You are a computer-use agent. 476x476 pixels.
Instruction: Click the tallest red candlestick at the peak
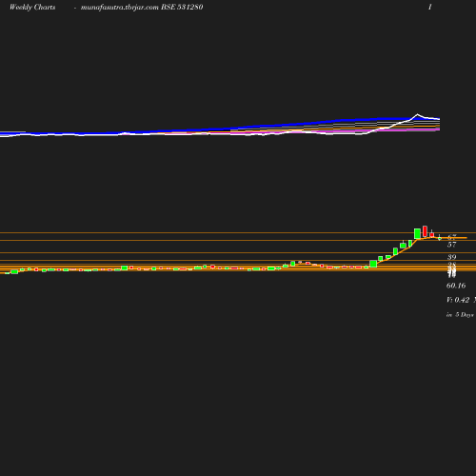pos(425,231)
